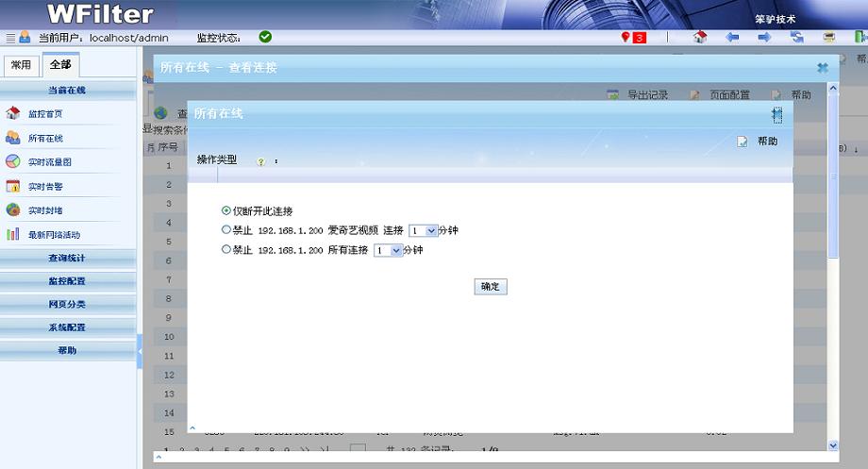Open 实时告警 in the left sidebar
This screenshot has width=868, height=469.
(x=44, y=186)
